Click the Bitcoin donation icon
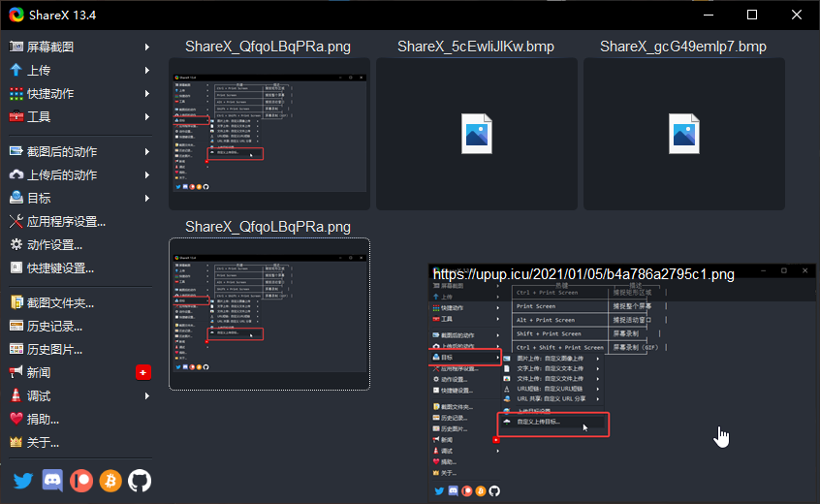Screen dimensions: 820x504 pos(110,480)
